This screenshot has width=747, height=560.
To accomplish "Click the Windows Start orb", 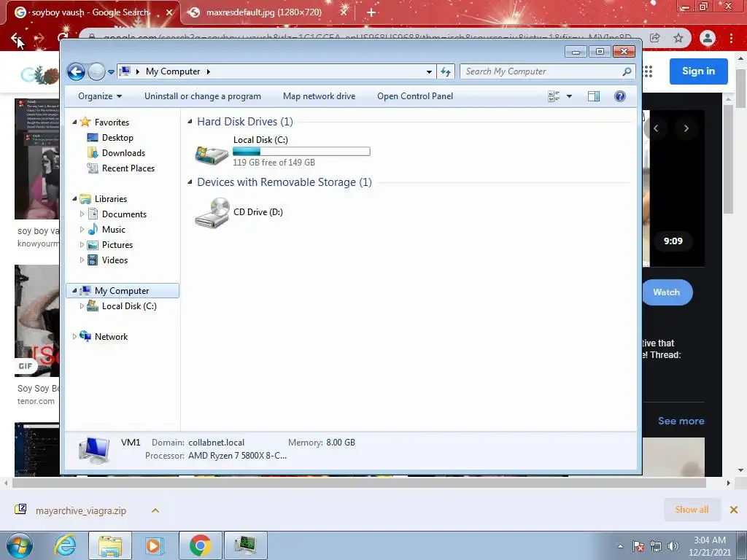I will [20, 545].
